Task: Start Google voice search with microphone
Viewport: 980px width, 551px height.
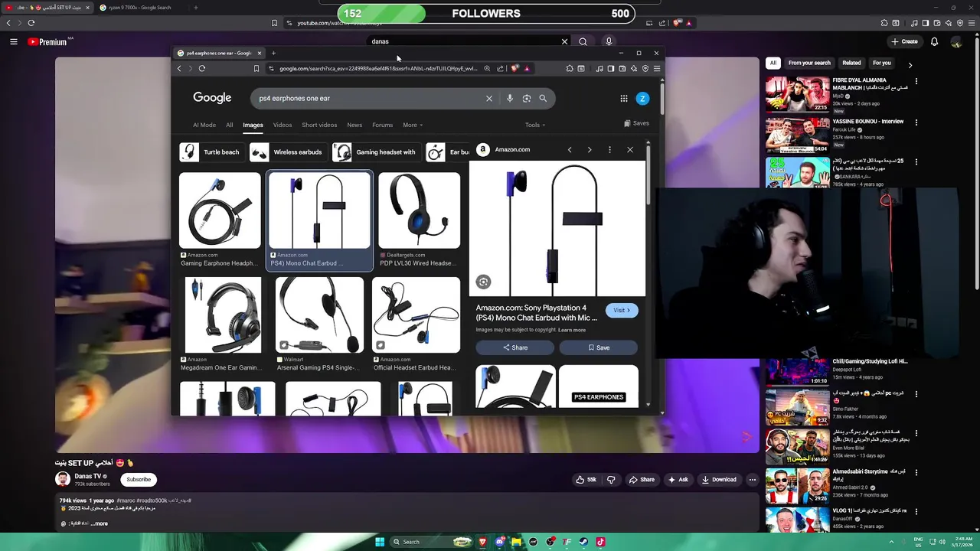Action: [x=509, y=98]
